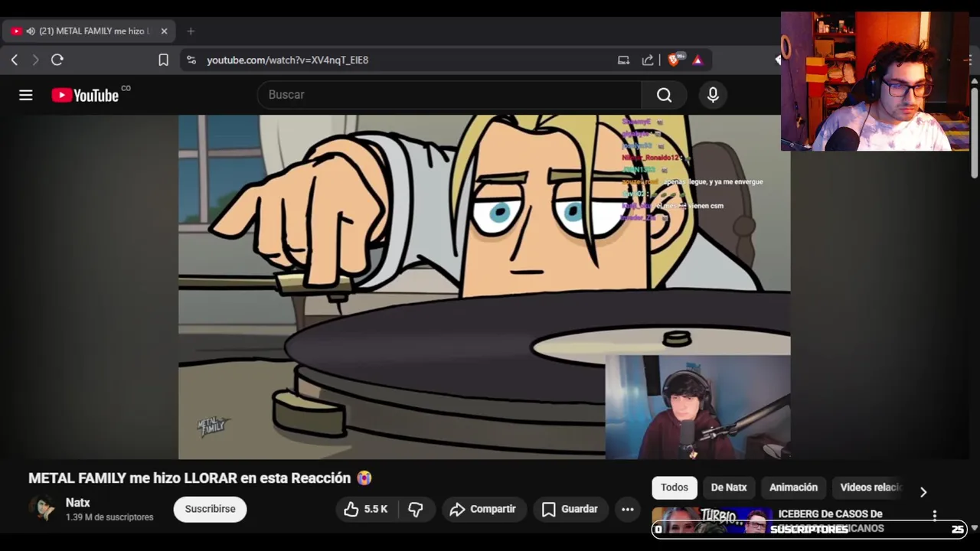Click the Compartir share button
The width and height of the screenshot is (980, 551).
click(483, 509)
